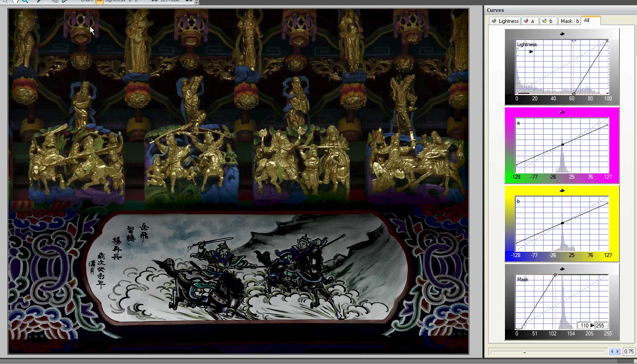Select the Mask curve bottom-left point
The width and height of the screenshot is (637, 364).
click(x=522, y=327)
